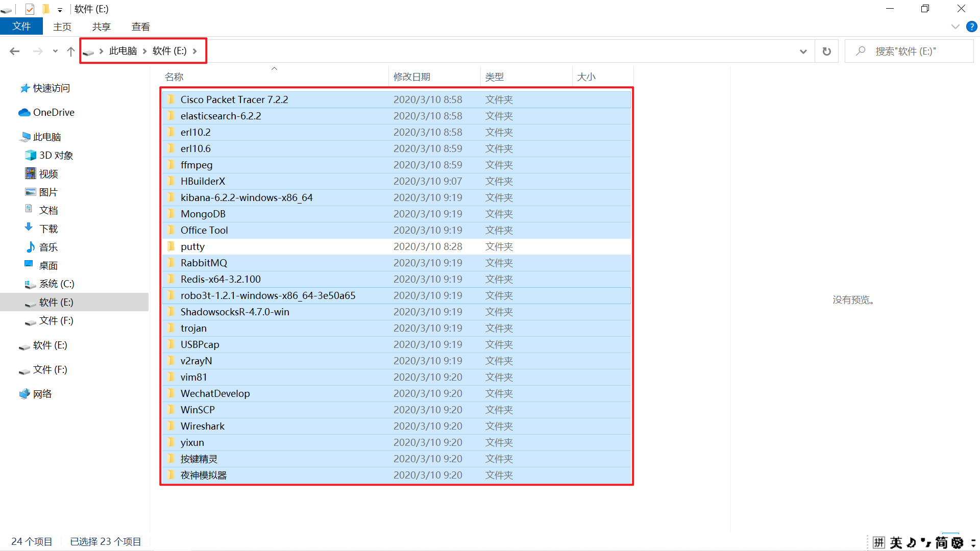Click the 文档 document icon

[29, 209]
